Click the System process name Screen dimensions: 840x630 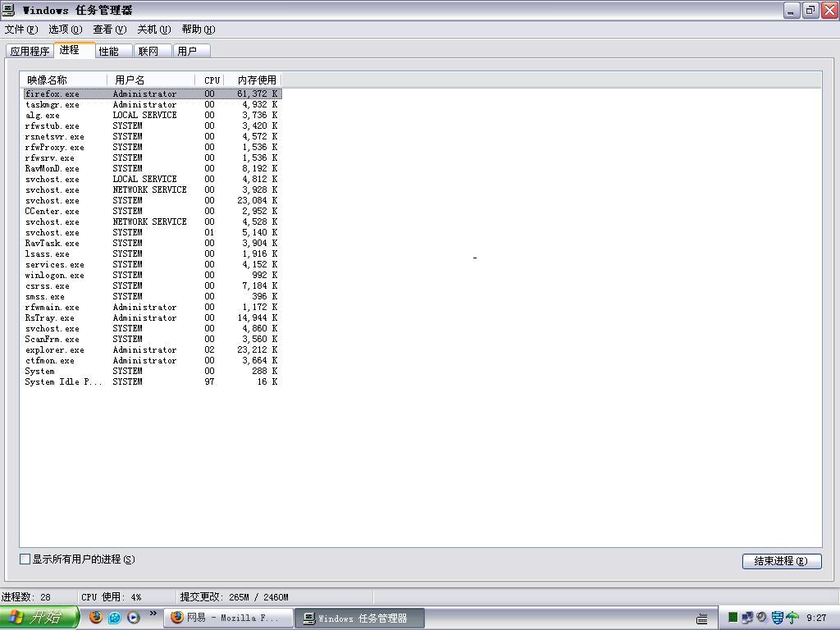[39, 372]
